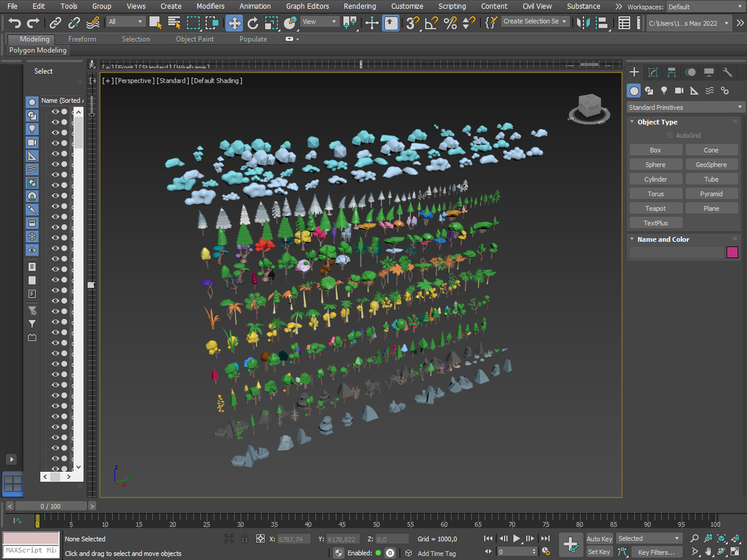Viewport: 747px width, 560px height.
Task: Open the Modify panel tab icon
Action: [x=653, y=72]
